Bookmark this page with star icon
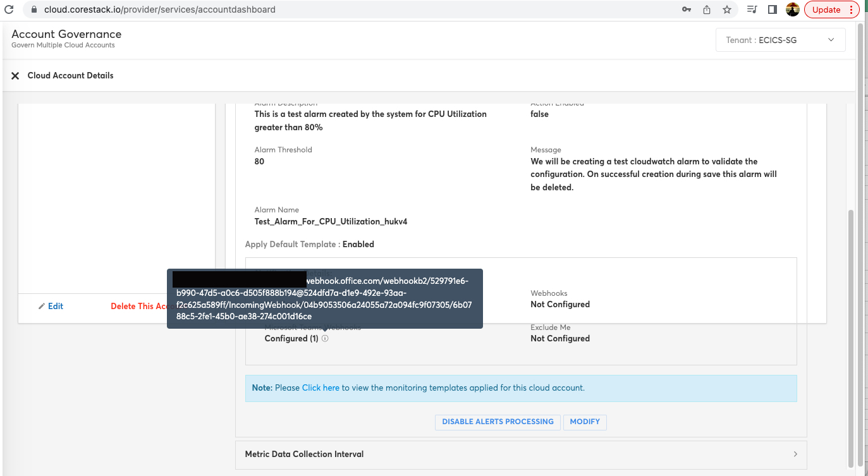Viewport: 868px width, 476px height. pyautogui.click(x=727, y=9)
